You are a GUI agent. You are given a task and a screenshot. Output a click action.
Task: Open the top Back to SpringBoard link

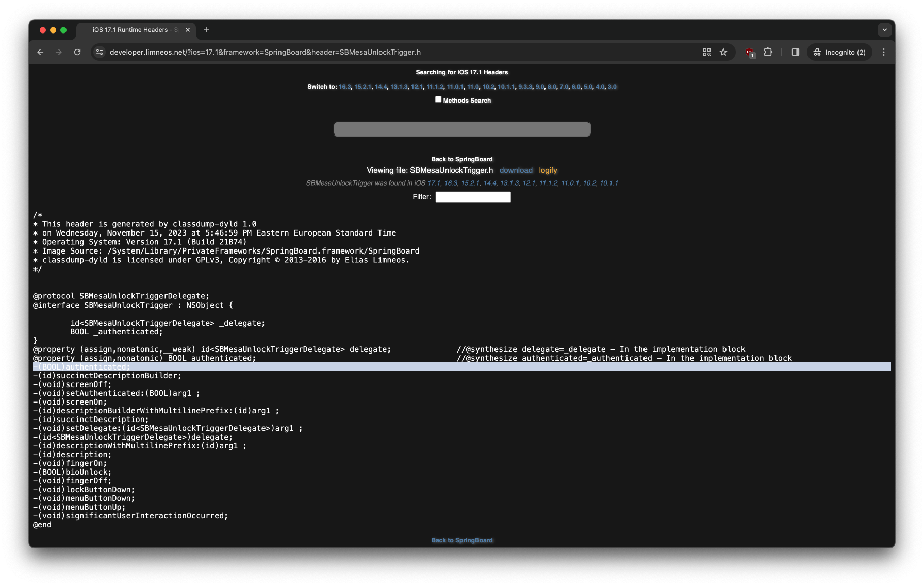pos(462,159)
